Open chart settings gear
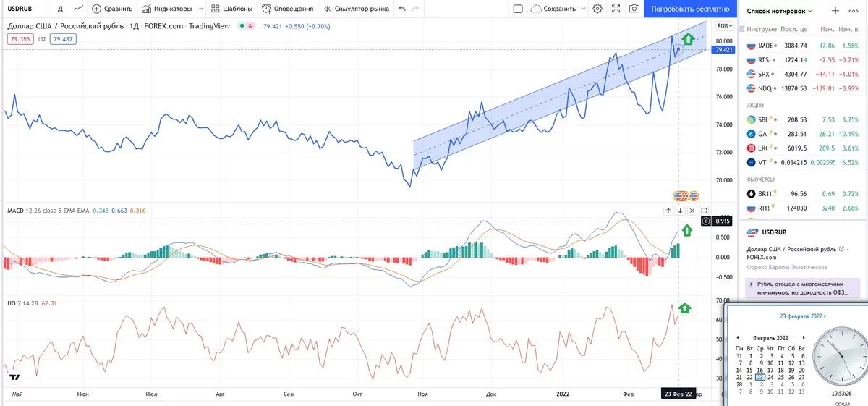 click(x=597, y=9)
